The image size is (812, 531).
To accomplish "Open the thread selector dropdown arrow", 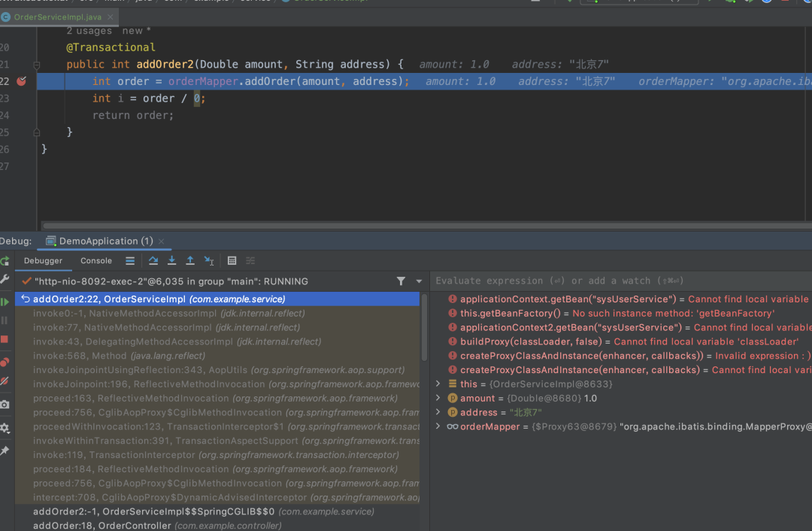I will 419,281.
